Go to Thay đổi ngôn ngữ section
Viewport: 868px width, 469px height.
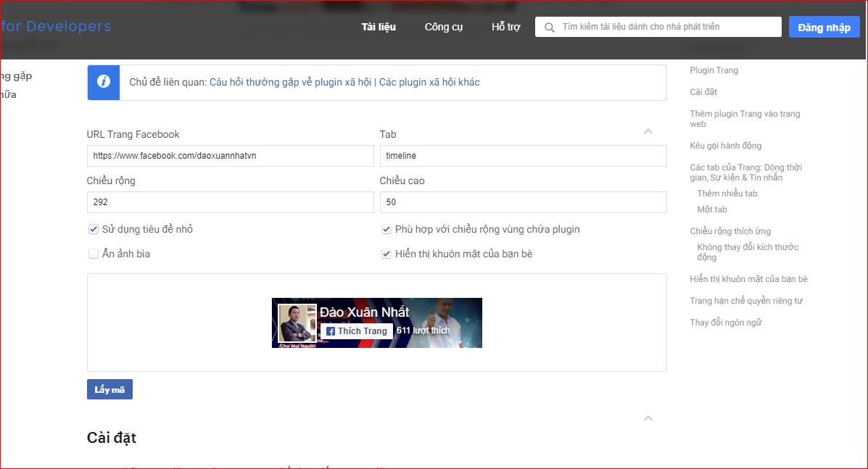click(x=726, y=322)
